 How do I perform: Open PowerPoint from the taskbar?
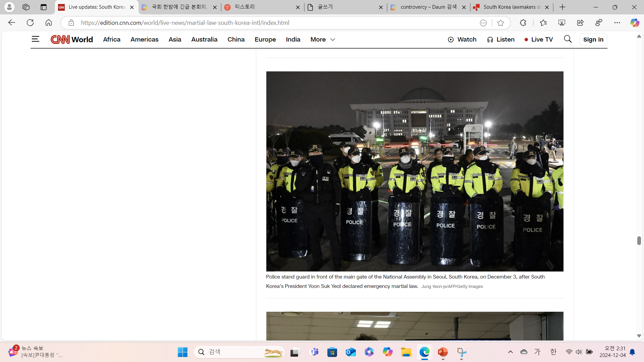[442, 352]
